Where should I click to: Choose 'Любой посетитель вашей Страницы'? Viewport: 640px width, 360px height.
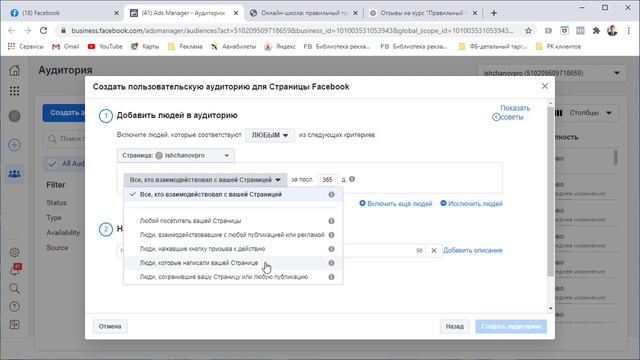click(233, 221)
